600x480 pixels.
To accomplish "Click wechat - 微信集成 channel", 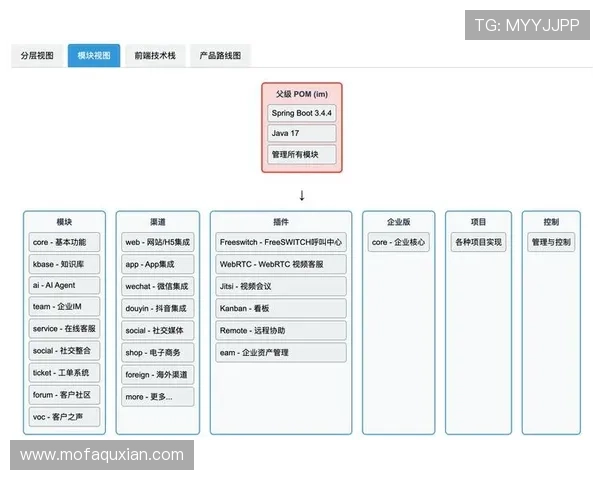I will [x=158, y=286].
